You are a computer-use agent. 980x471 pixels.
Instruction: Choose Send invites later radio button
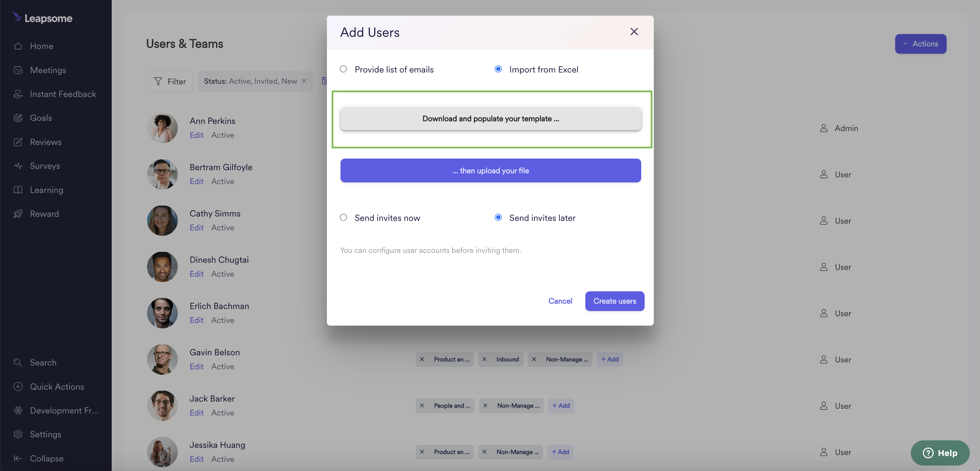coord(498,217)
